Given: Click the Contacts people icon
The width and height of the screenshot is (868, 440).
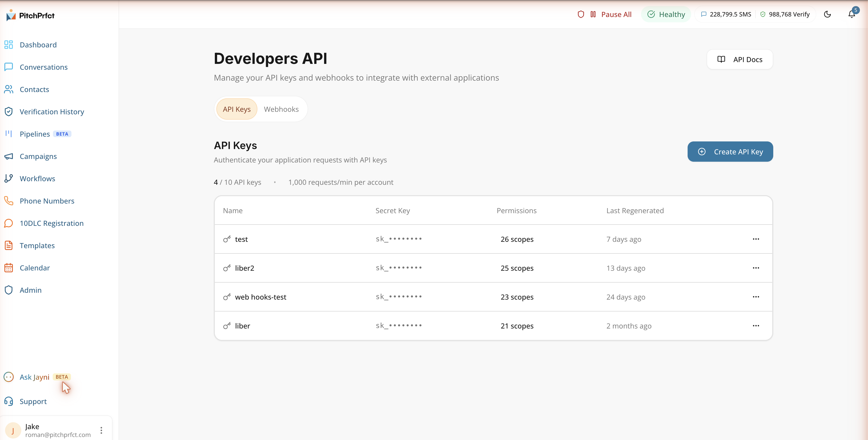Looking at the screenshot, I should click(9, 89).
